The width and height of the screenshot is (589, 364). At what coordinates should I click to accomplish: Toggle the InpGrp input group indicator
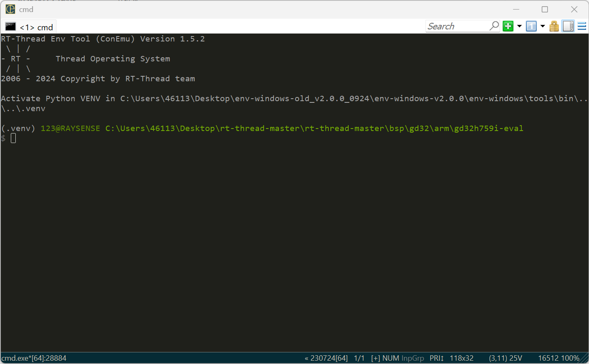[x=413, y=358]
